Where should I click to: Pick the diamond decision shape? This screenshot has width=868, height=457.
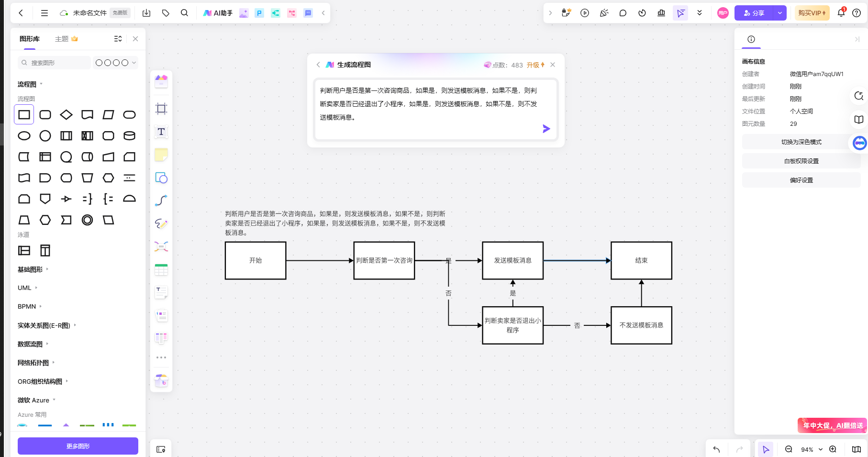click(67, 115)
